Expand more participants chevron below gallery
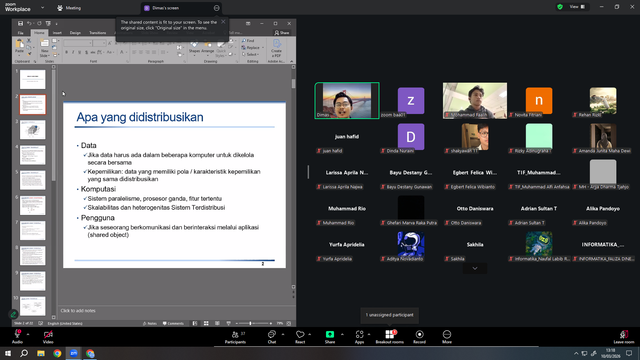Image resolution: width=640 pixels, height=360 pixels. [x=475, y=268]
